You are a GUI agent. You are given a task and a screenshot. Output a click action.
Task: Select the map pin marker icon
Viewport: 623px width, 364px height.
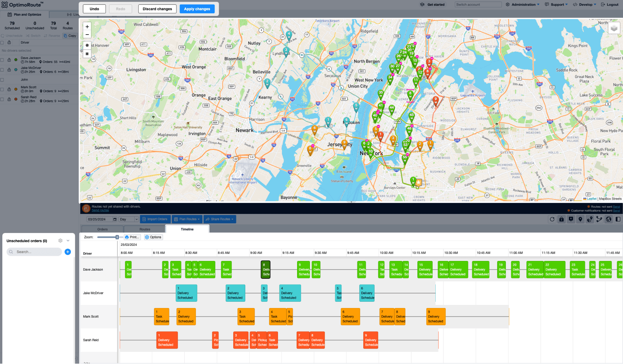pos(580,219)
